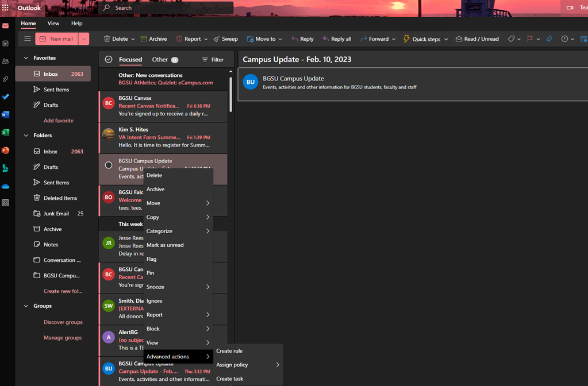Open the Deleted Items folder
The image size is (588, 386).
53,198
